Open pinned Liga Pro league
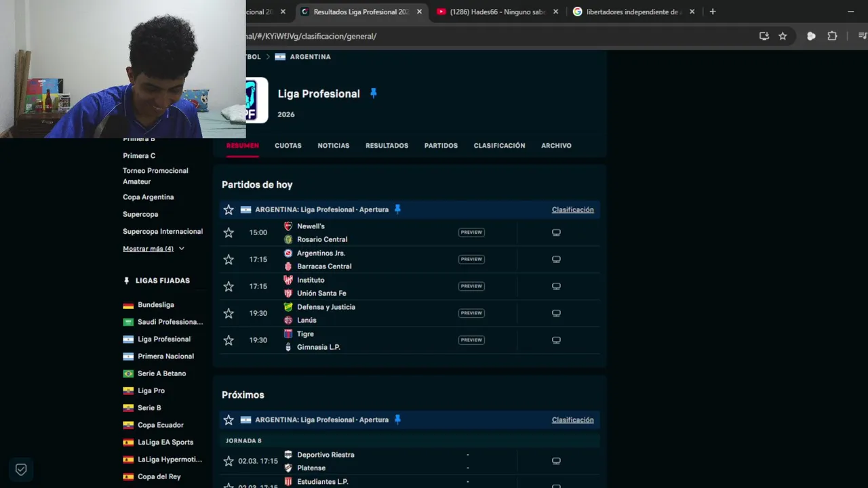This screenshot has width=868, height=488. tap(151, 390)
